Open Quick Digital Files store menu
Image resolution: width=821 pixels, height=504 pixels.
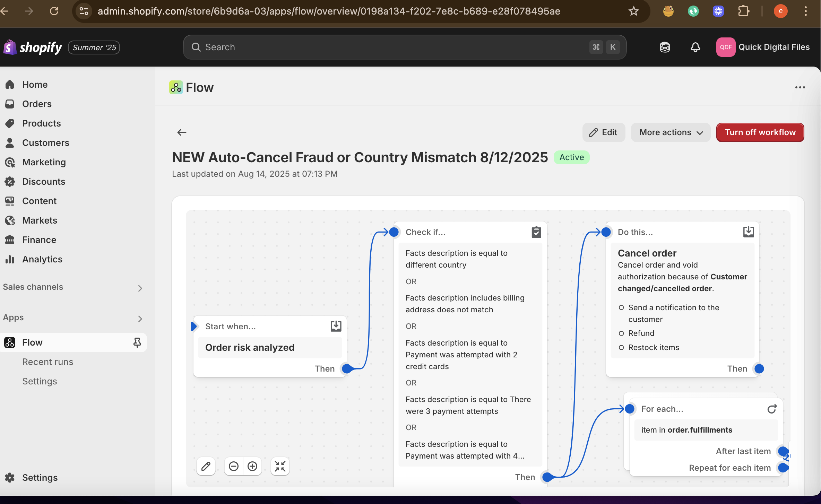pos(763,47)
